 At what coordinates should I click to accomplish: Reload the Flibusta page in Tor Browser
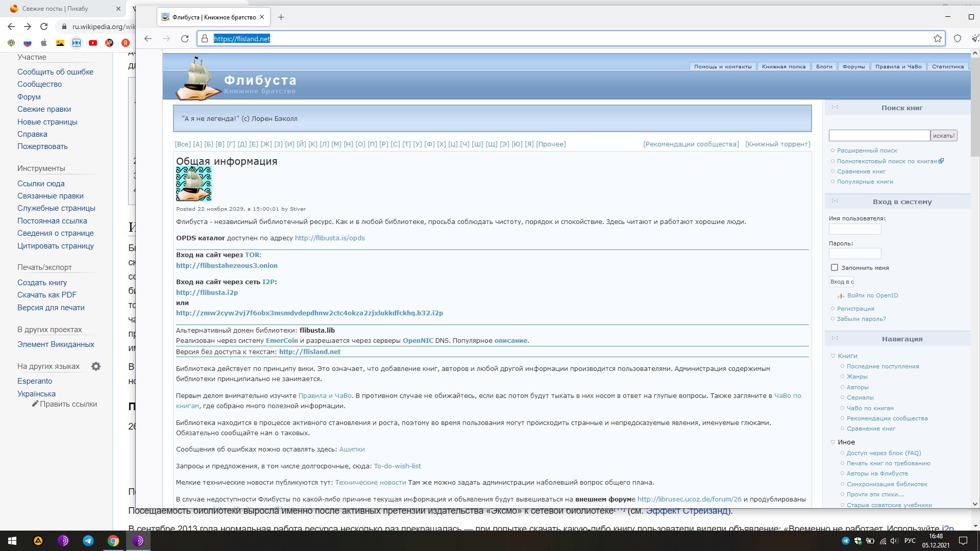(185, 38)
